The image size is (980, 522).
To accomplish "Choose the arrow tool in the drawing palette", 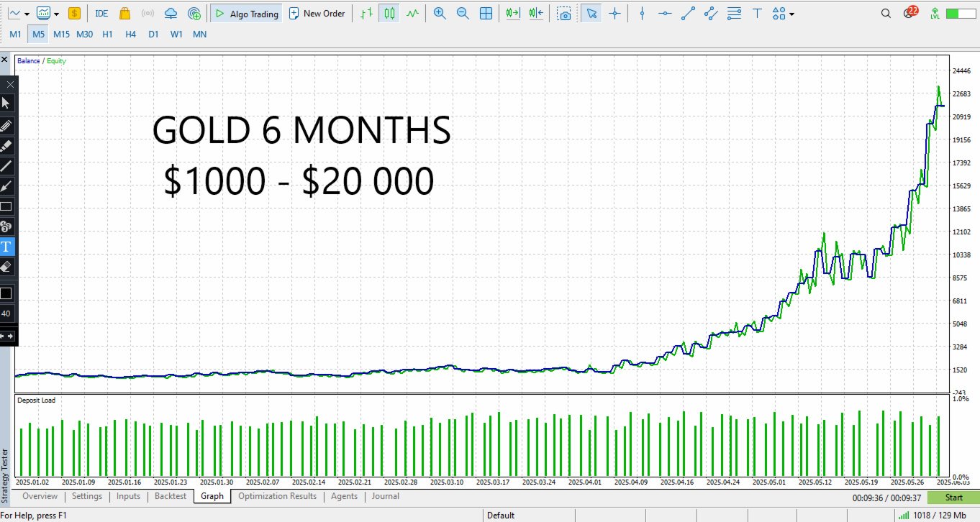I will (6, 186).
